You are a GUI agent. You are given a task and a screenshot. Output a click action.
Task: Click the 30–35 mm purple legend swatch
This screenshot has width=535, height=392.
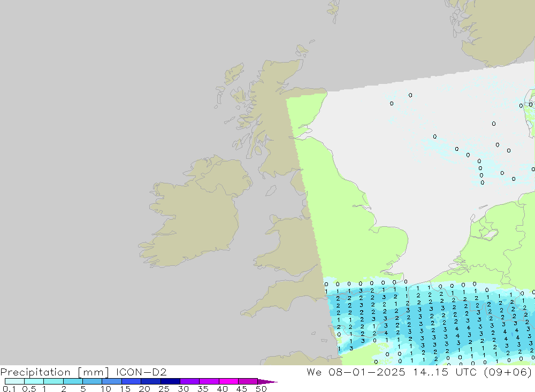click(x=190, y=381)
